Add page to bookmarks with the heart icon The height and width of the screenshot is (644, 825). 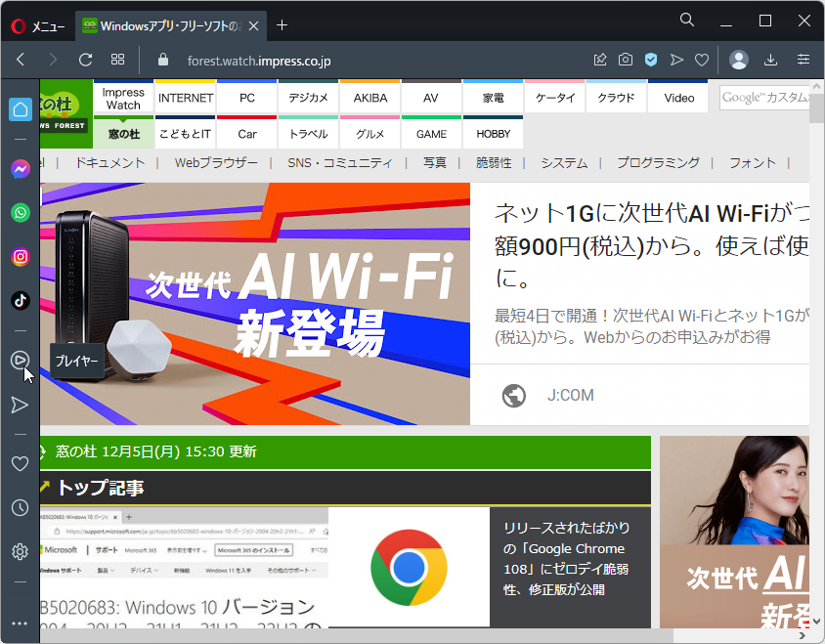click(701, 59)
